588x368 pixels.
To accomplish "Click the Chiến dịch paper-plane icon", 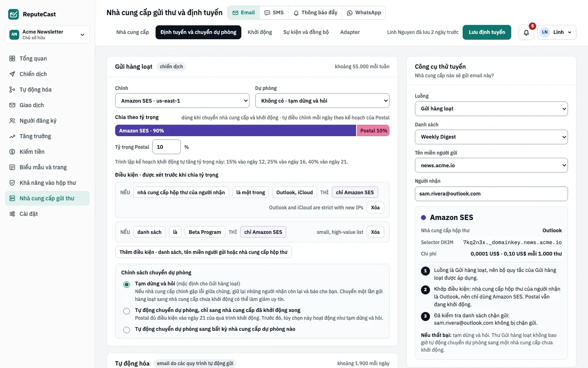I will coord(12,74).
